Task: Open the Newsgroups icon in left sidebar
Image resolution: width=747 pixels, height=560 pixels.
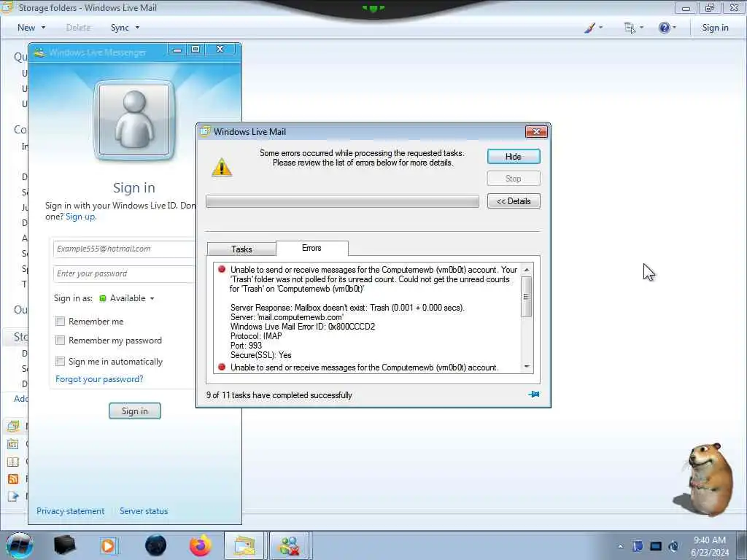Action: 13,497
